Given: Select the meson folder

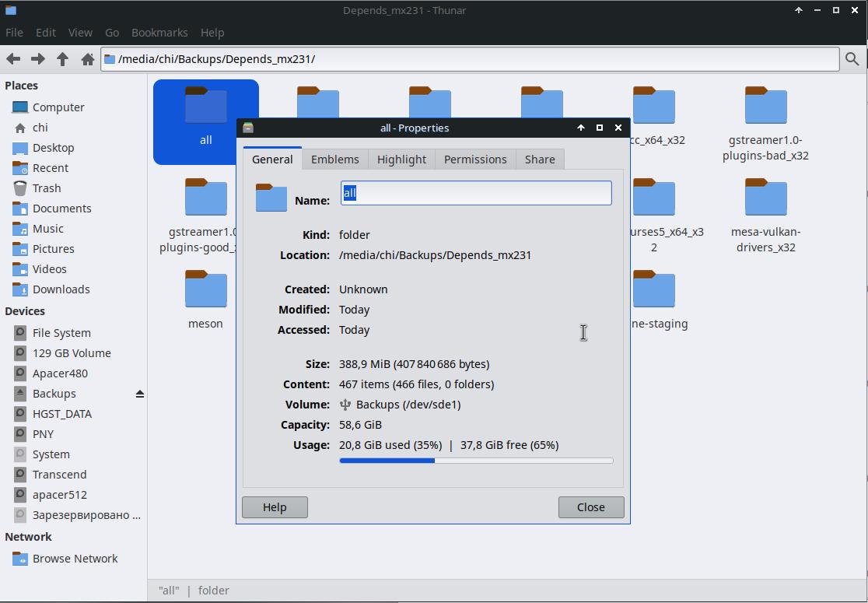Looking at the screenshot, I should pos(205,300).
